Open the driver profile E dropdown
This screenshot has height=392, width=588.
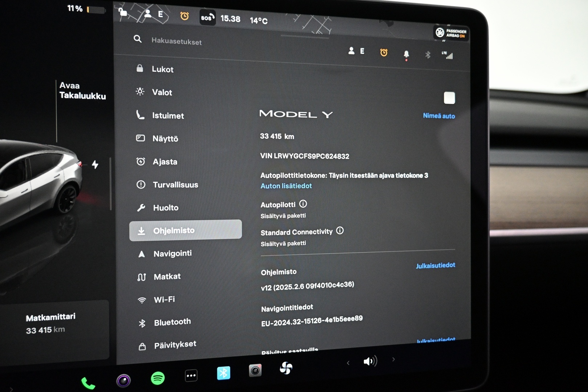pos(356,51)
